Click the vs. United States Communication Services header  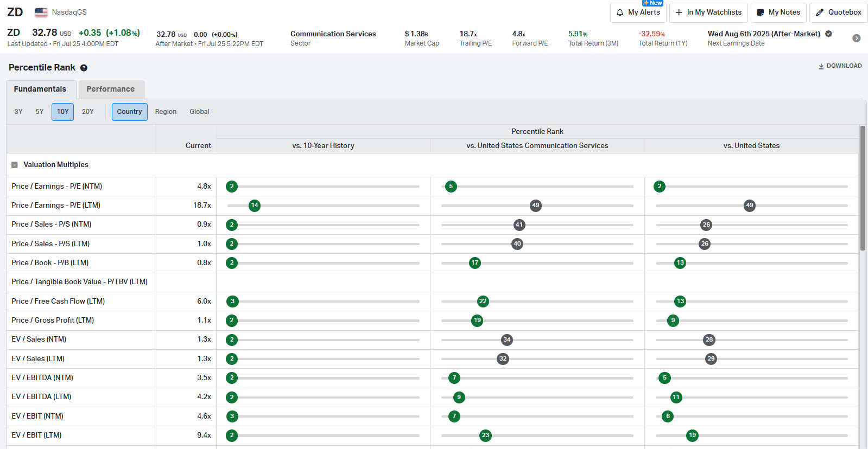(537, 146)
